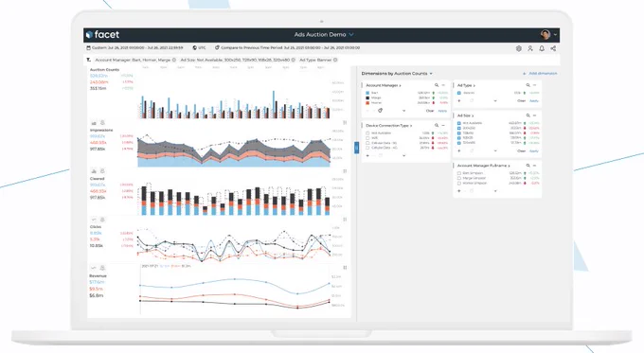
Task: Remove the Ad Size filter chip
Action: click(x=294, y=60)
